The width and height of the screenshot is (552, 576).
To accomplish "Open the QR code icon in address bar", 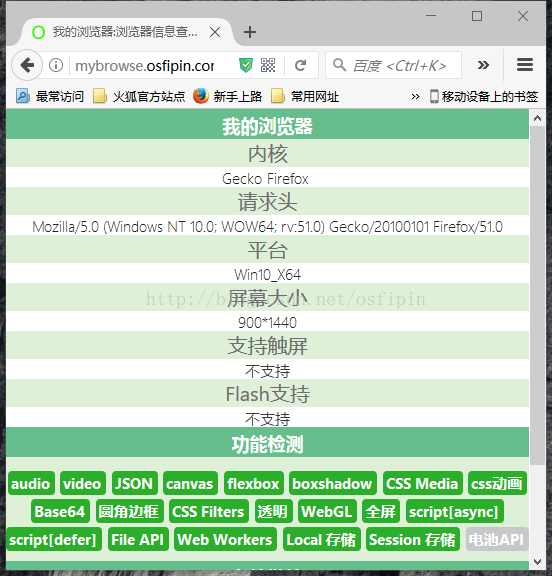I will click(268, 65).
